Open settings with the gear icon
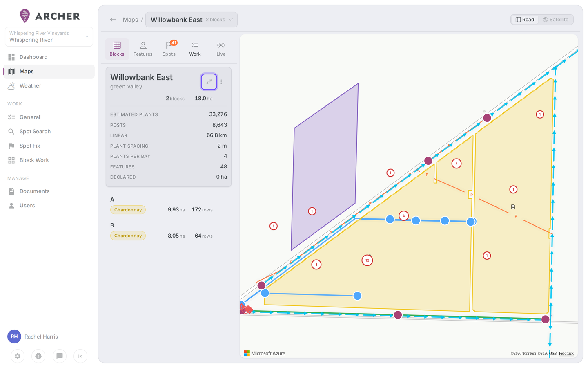 (x=18, y=356)
